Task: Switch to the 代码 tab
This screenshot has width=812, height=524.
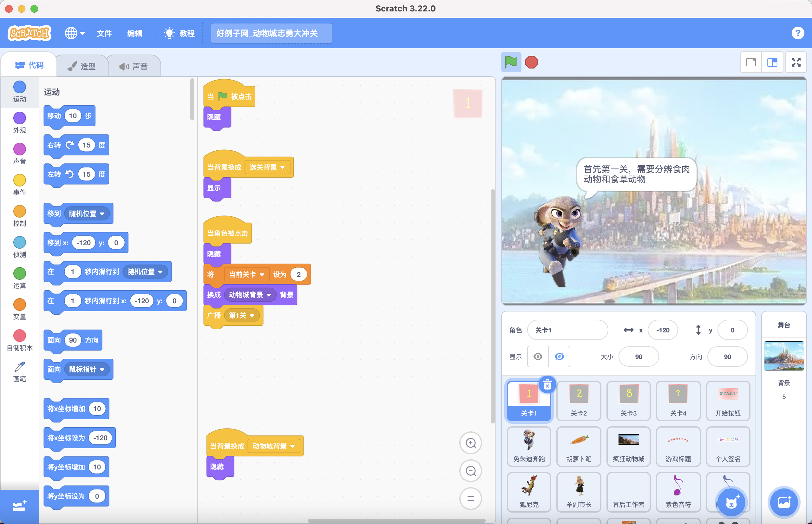Action: (x=29, y=65)
